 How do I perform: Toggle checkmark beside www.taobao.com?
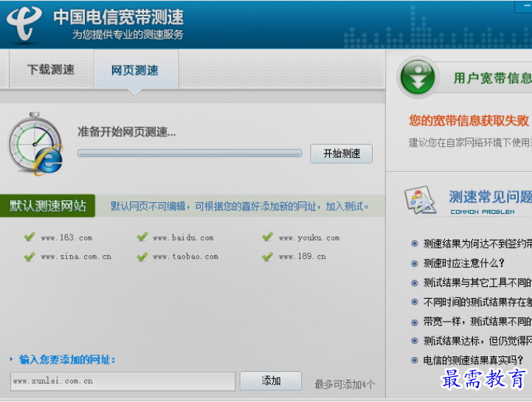(142, 256)
